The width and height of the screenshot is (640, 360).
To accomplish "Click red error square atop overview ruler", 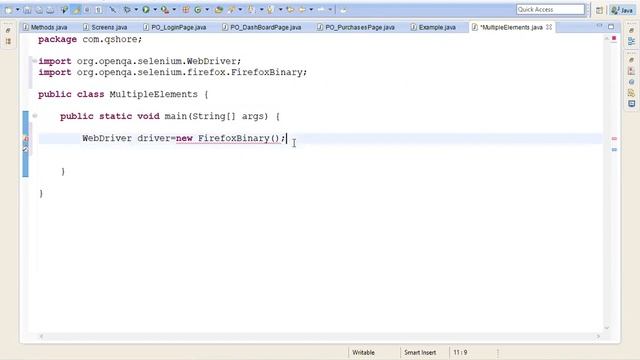I will 614,38.
